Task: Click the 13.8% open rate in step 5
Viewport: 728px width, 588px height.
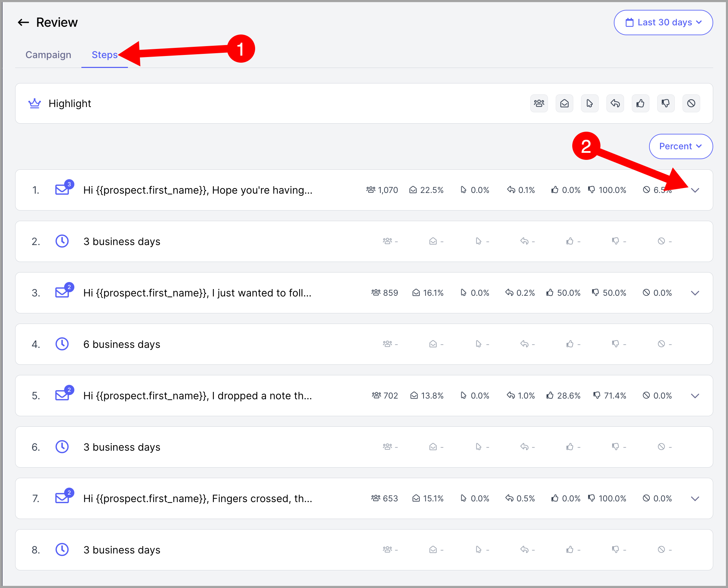Action: click(x=427, y=396)
